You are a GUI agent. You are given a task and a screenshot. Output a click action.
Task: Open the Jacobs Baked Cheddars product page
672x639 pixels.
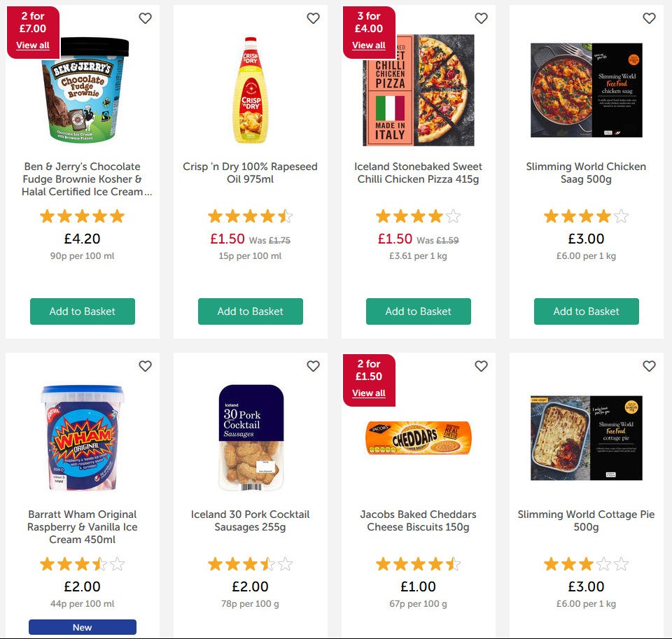(x=419, y=521)
